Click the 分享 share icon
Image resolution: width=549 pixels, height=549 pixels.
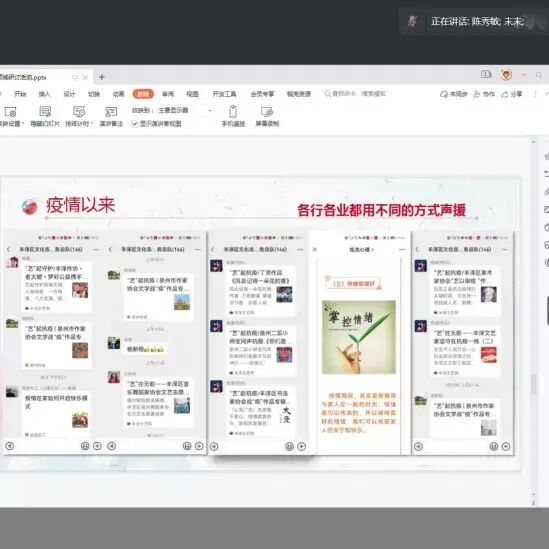[x=505, y=94]
